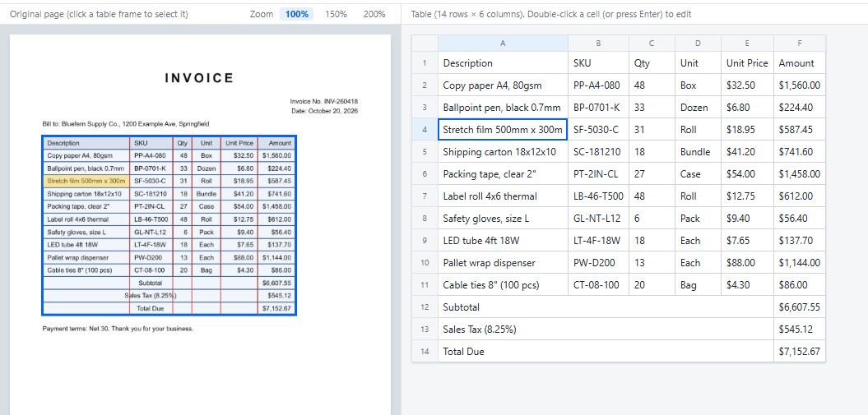Select cell 'Dozen' in grid

(x=698, y=107)
